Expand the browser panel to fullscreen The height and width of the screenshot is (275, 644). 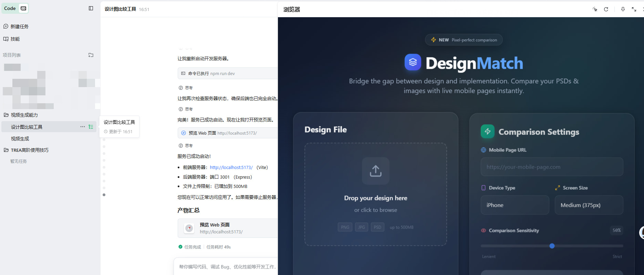tap(634, 9)
